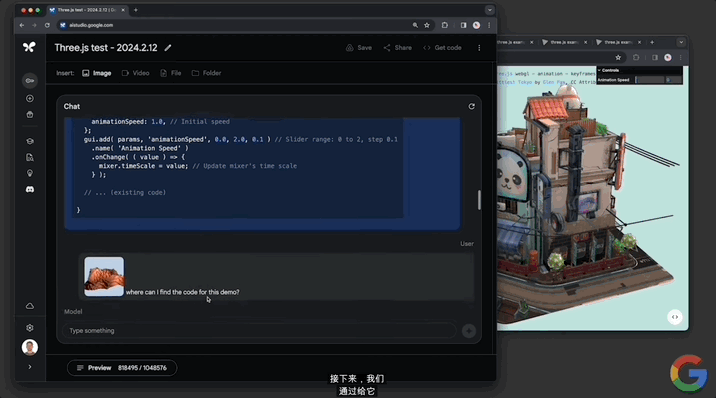Open the documentation icon in the sidebar
The image size is (716, 398).
point(30,157)
